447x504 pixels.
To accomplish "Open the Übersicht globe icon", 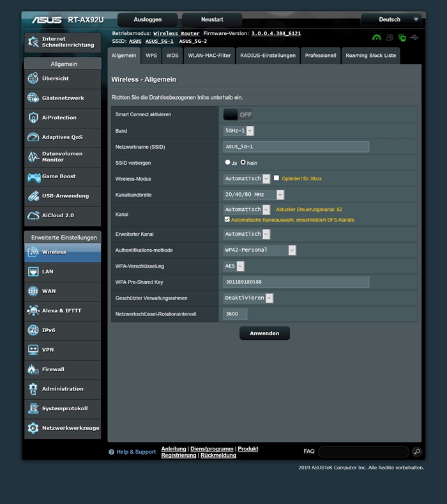I will [33, 78].
